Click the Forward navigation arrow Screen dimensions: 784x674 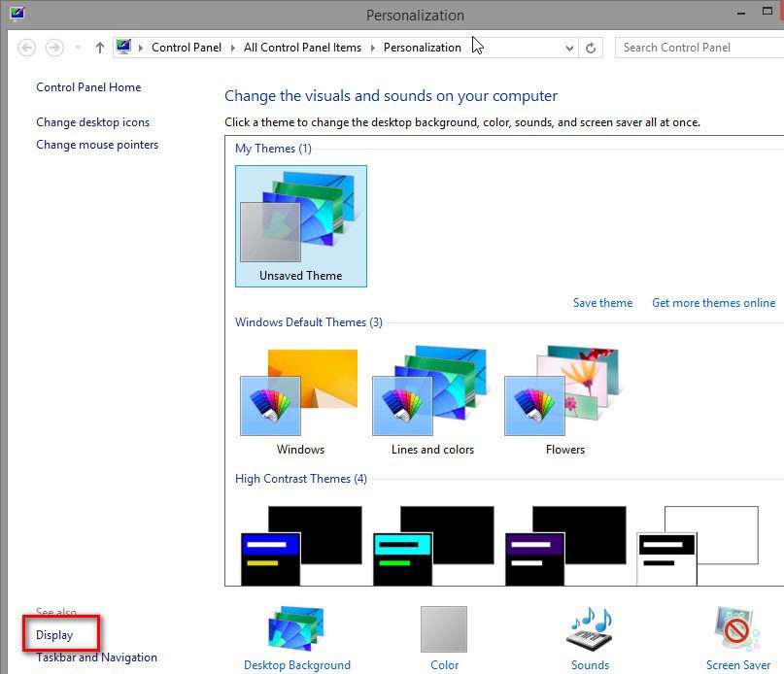coord(54,48)
